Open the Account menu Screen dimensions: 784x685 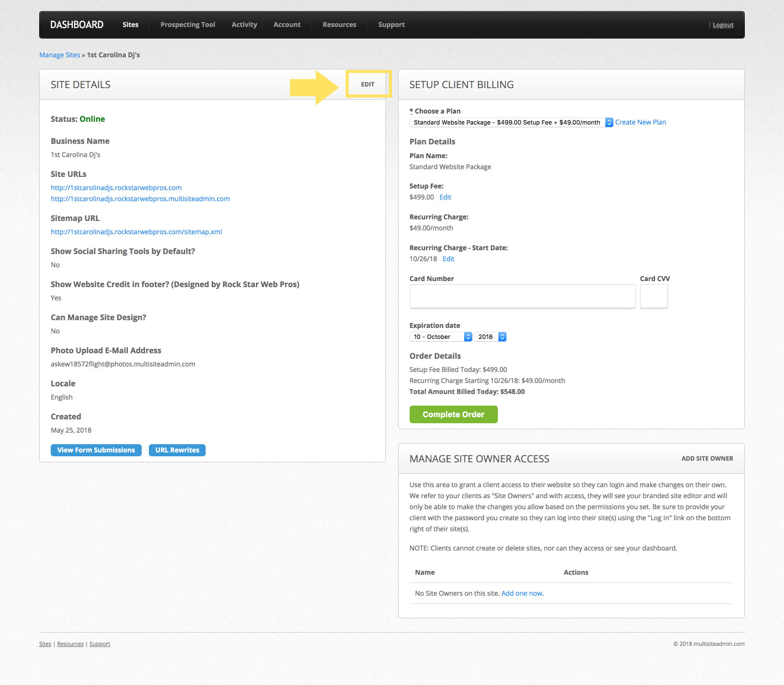287,25
